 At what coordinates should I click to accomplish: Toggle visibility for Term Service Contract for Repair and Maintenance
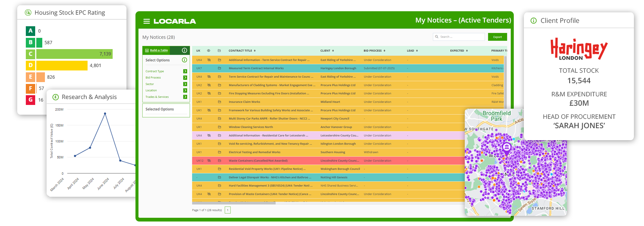tap(209, 77)
